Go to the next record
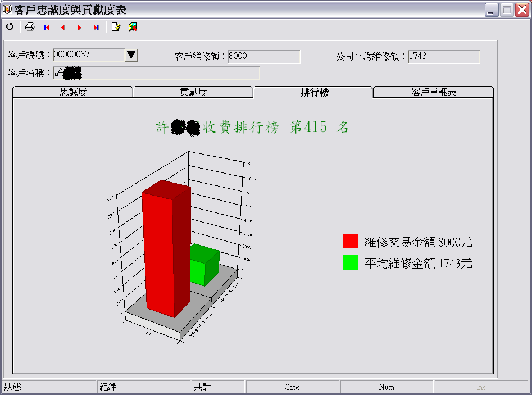 coord(79,27)
